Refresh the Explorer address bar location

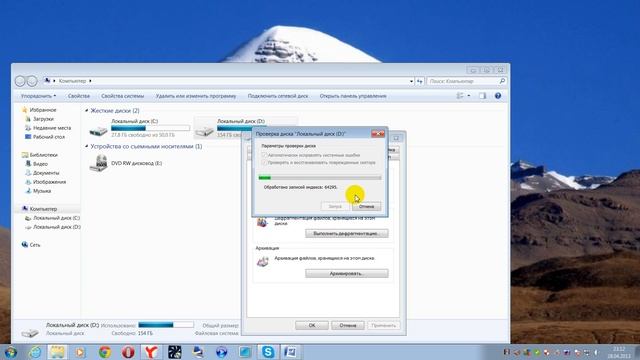(420, 81)
